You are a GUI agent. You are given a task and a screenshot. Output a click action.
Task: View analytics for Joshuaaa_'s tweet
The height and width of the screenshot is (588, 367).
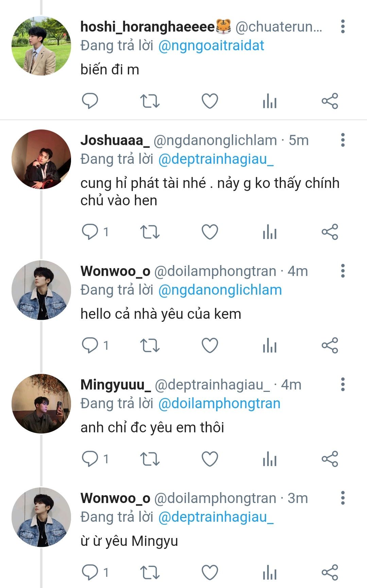click(x=270, y=232)
